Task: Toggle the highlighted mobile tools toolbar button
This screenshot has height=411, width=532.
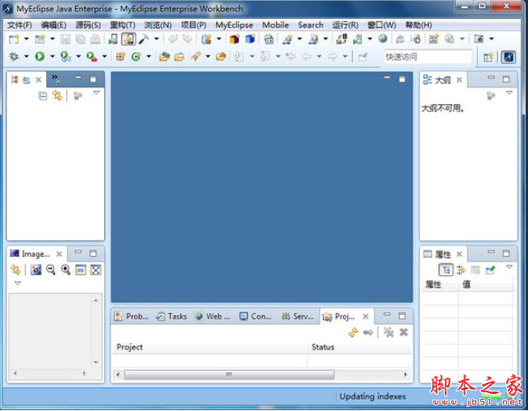Action: (129, 39)
